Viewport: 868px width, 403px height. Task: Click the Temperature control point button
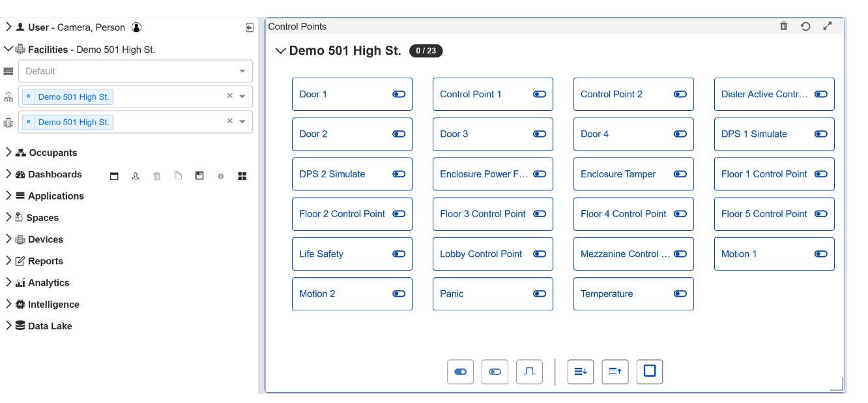(607, 294)
